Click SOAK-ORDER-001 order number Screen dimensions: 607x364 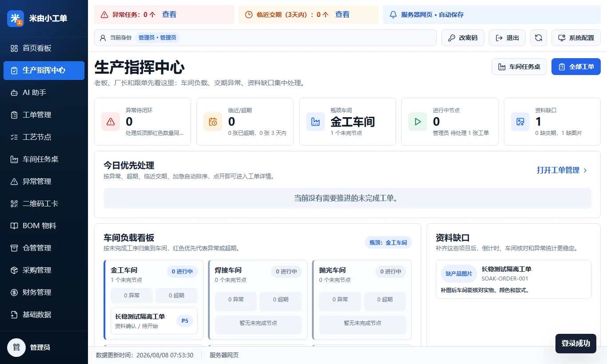505,279
